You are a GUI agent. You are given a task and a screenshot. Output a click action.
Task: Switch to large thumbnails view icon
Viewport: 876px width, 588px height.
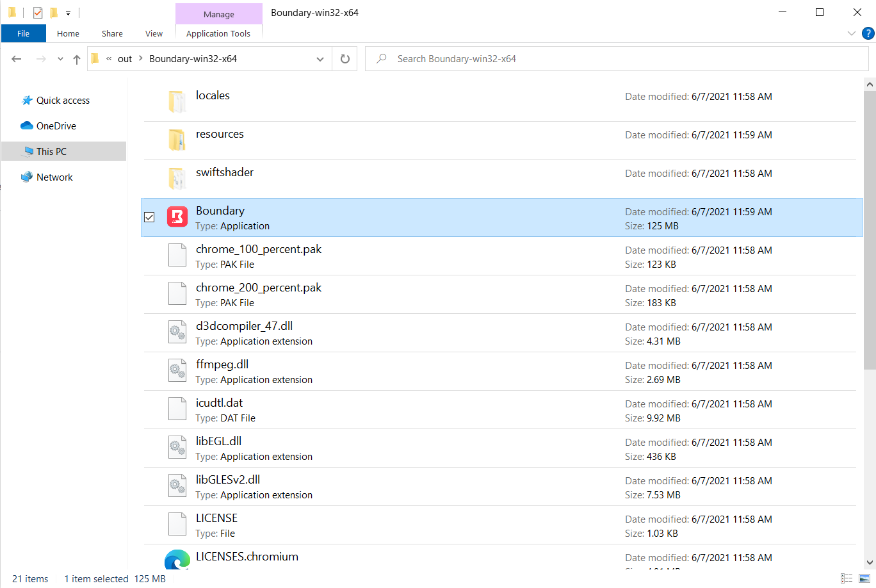(x=864, y=578)
